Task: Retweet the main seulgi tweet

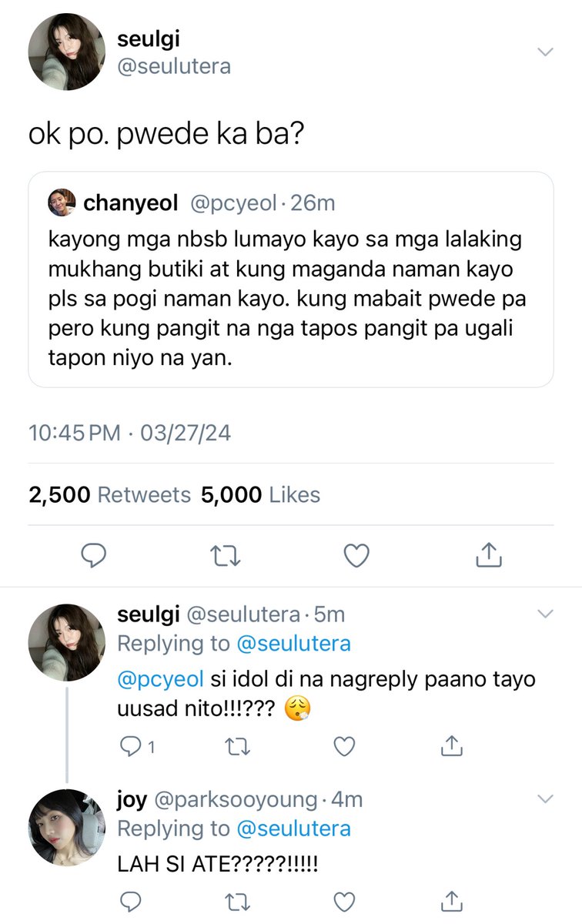Action: click(226, 554)
